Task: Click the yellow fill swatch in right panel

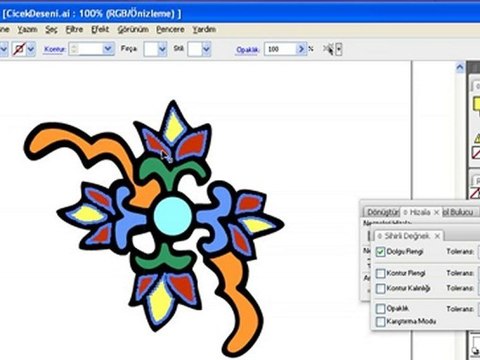Action: point(477,104)
